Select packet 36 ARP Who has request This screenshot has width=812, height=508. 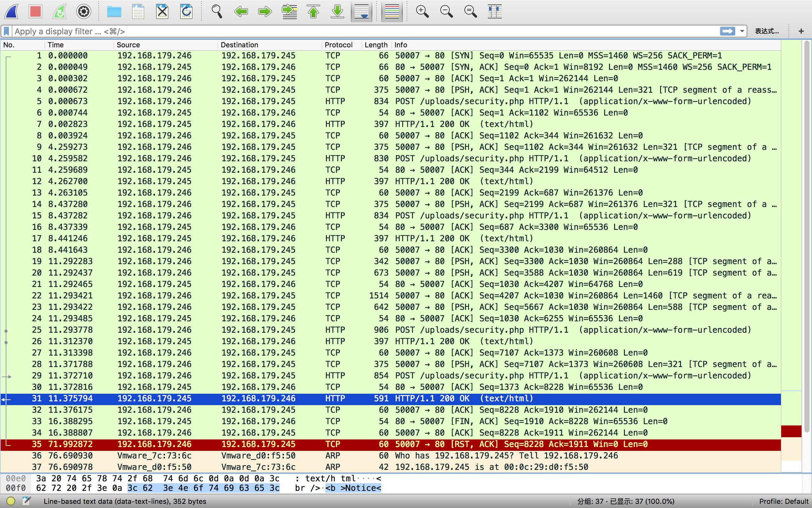tap(390, 455)
